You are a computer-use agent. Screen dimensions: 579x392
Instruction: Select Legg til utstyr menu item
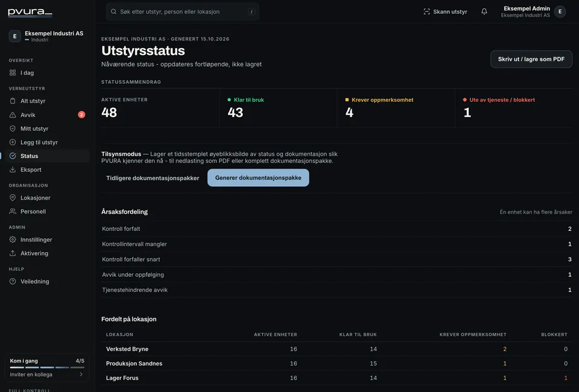click(47, 142)
